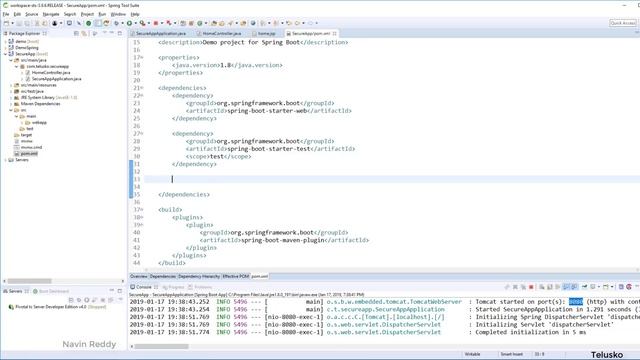The height and width of the screenshot is (360, 640).
Task: Open the Help menu
Action: click(135, 14)
